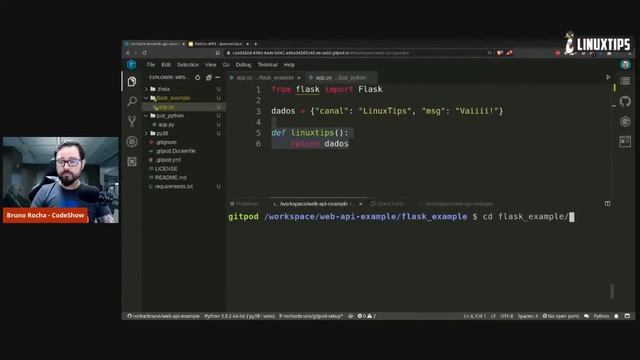Select the second browser tab
This screenshot has height=360, width=640.
[x=218, y=44]
